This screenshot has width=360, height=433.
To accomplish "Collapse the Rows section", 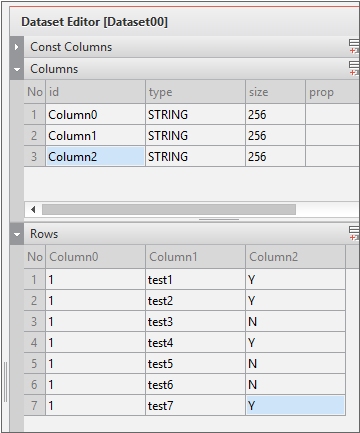I will 17,234.
